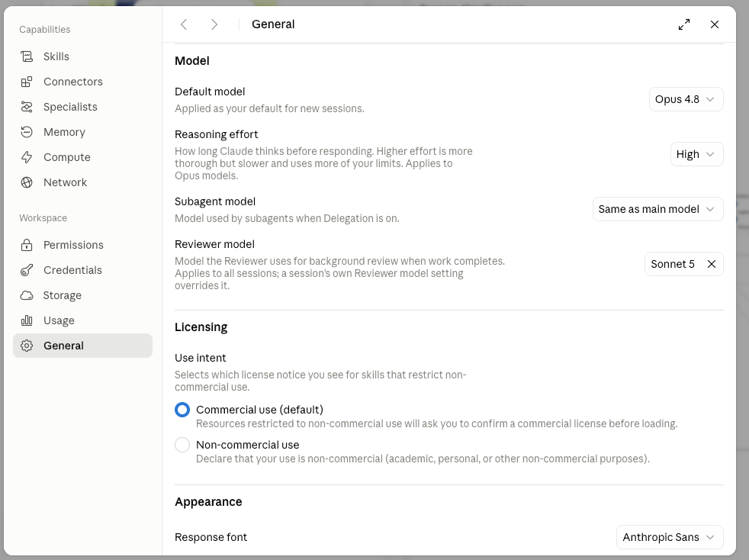Click the Default model label
This screenshot has height=560, width=749.
click(210, 92)
